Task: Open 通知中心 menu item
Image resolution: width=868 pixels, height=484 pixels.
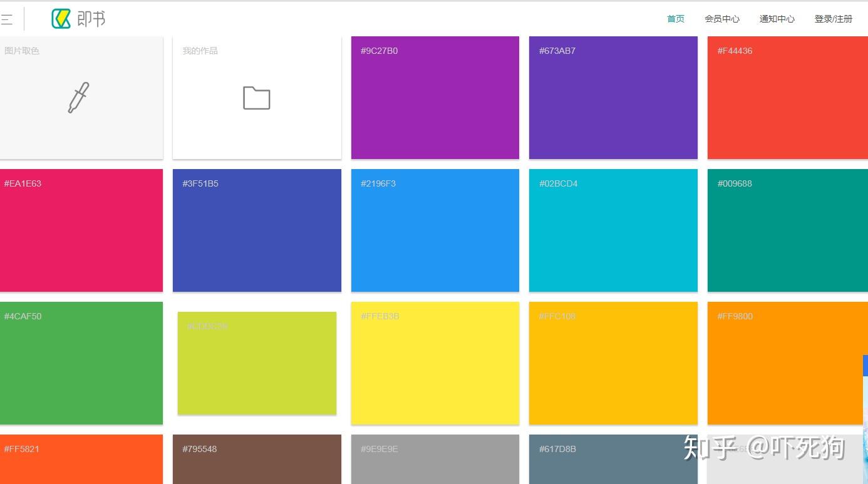Action: click(x=777, y=19)
